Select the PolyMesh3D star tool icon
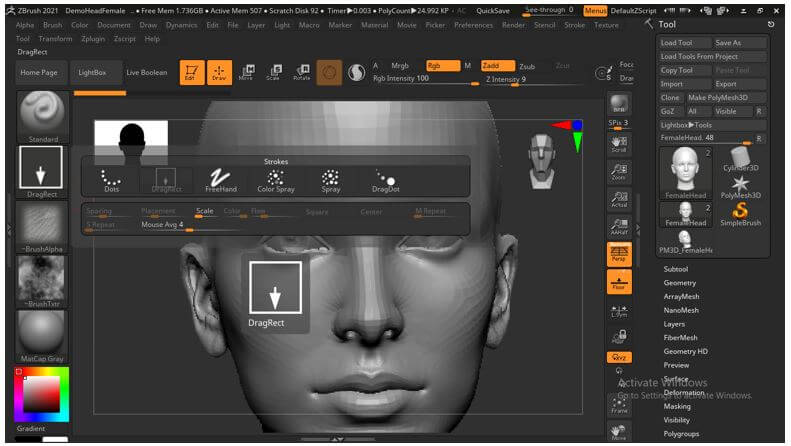Image resolution: width=791 pixels, height=446 pixels. click(740, 187)
